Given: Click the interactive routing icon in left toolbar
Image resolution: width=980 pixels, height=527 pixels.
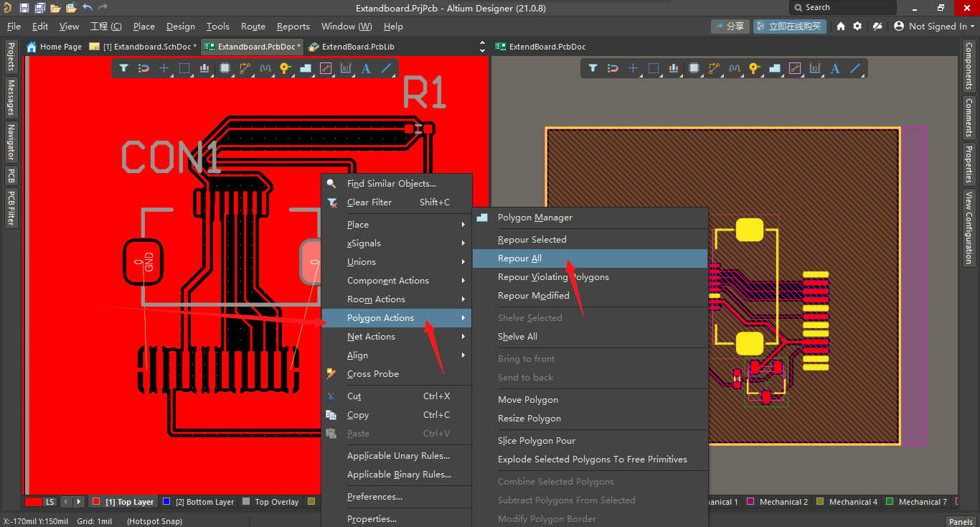Looking at the screenshot, I should (x=245, y=68).
